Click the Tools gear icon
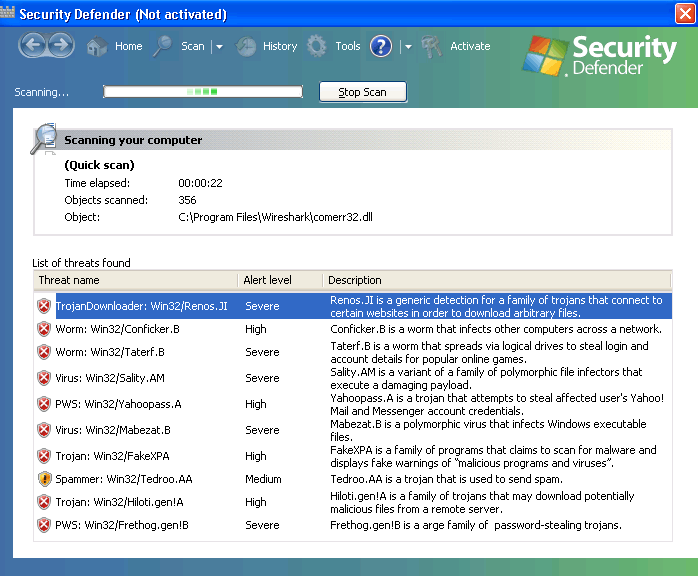The width and height of the screenshot is (698, 576). pyautogui.click(x=317, y=46)
